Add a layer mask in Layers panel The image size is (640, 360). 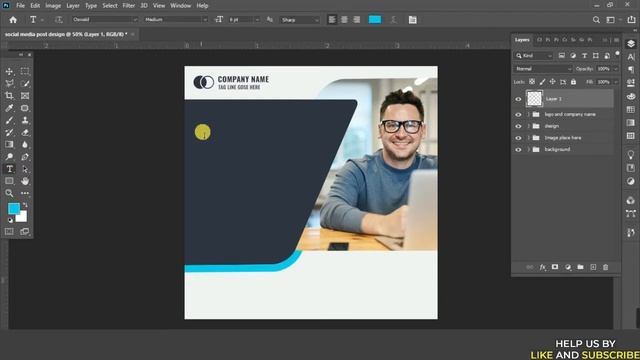555,267
